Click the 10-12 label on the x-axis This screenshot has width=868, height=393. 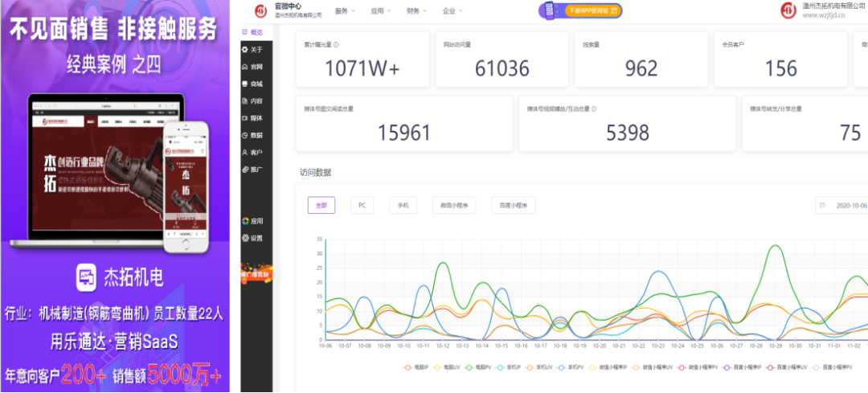[x=443, y=346]
